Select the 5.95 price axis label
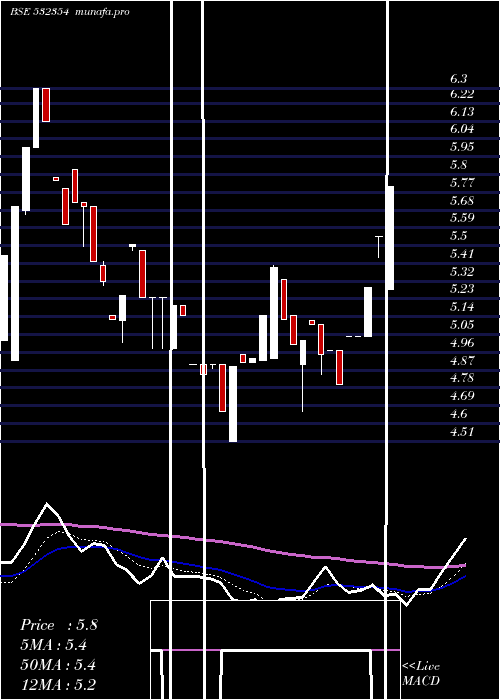Screen dimensions: 500x700 click(462, 147)
